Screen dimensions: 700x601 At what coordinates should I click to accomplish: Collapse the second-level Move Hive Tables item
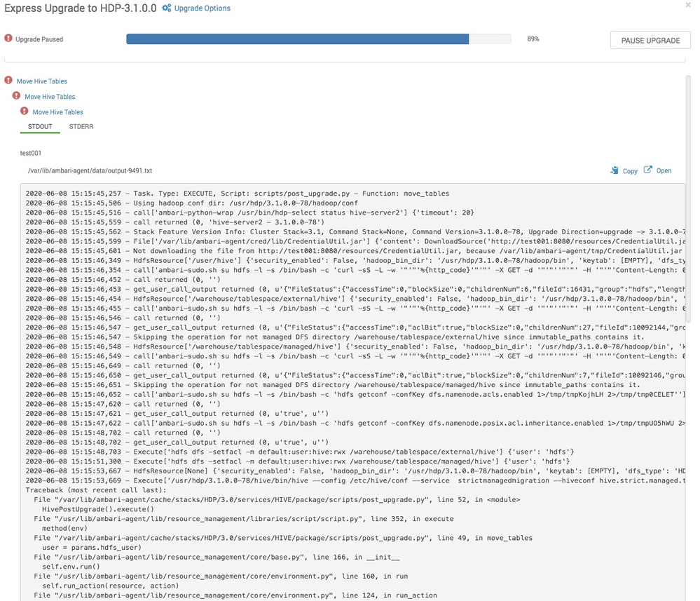click(50, 97)
